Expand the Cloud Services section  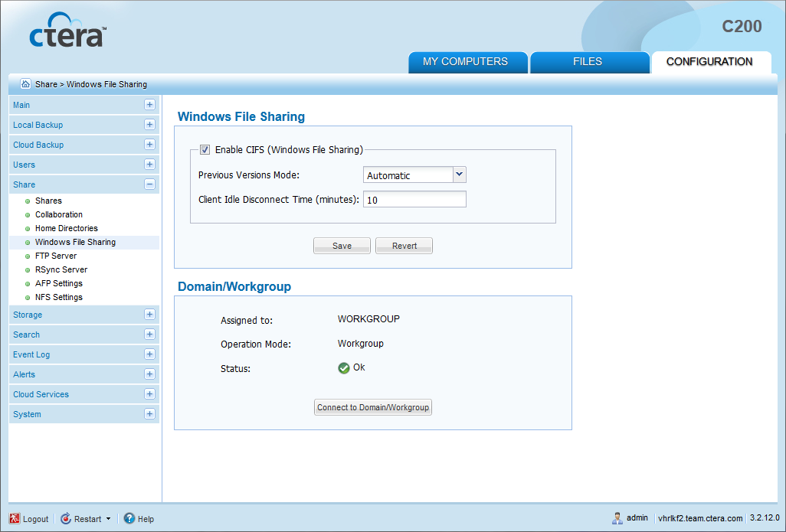pyautogui.click(x=149, y=394)
